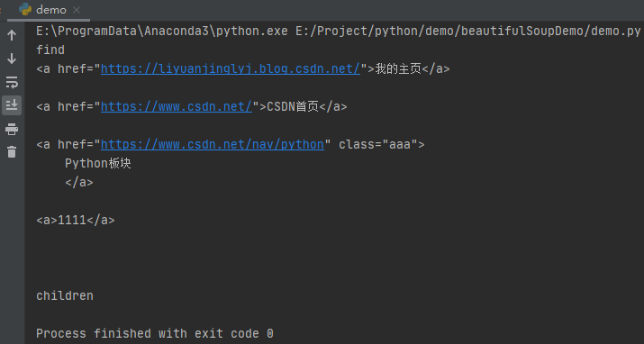Clear all console output with trash icon

12,152
